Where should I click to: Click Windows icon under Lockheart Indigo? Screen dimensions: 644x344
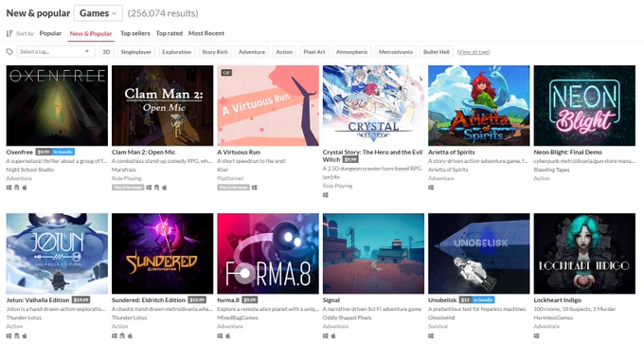(536, 335)
